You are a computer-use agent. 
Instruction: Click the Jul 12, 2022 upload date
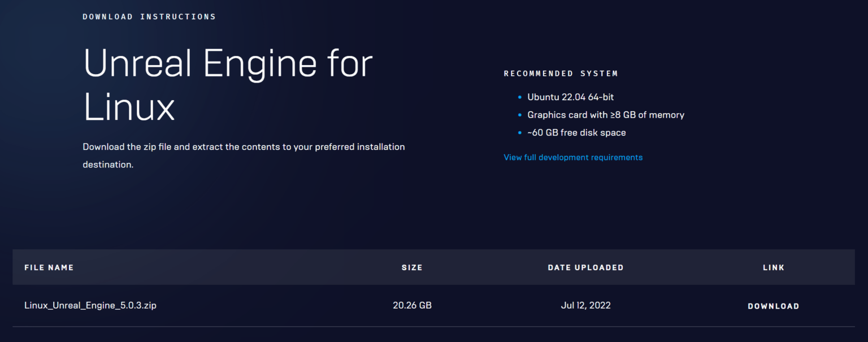(x=585, y=305)
